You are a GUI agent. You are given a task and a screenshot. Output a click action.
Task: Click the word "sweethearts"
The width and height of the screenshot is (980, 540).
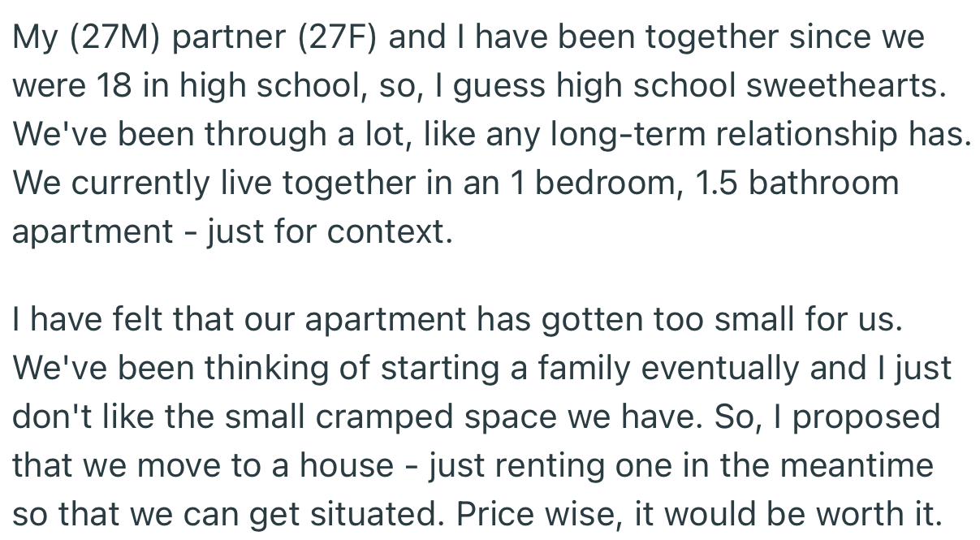(845, 88)
